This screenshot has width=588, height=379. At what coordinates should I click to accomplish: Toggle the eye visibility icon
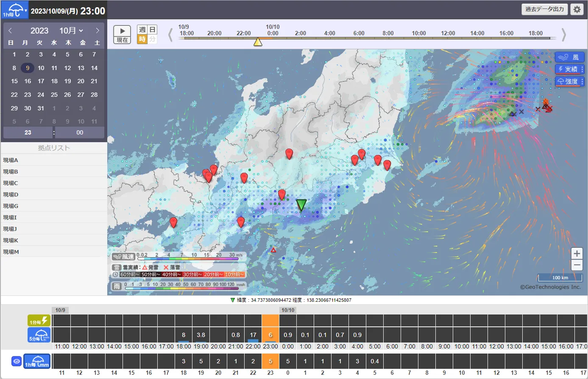17,361
